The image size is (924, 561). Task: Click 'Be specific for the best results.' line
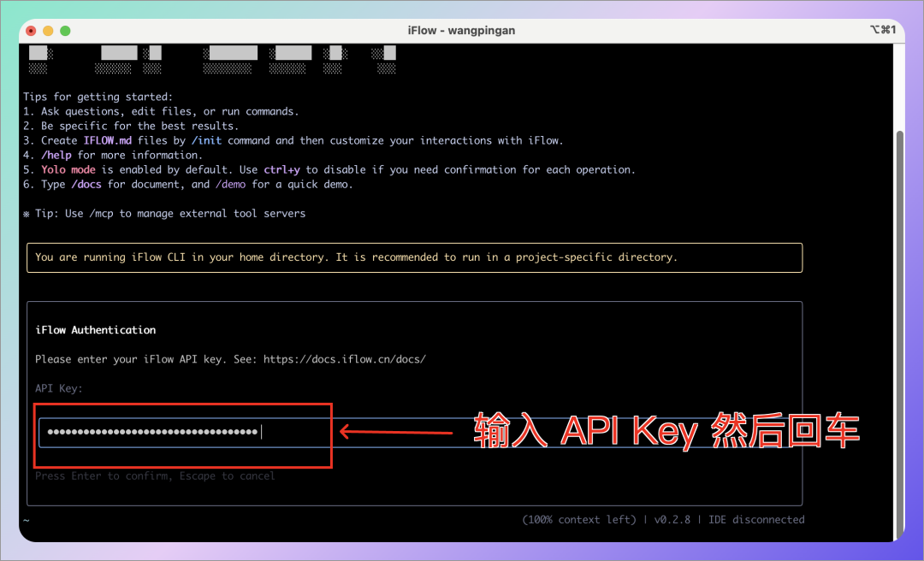click(139, 126)
